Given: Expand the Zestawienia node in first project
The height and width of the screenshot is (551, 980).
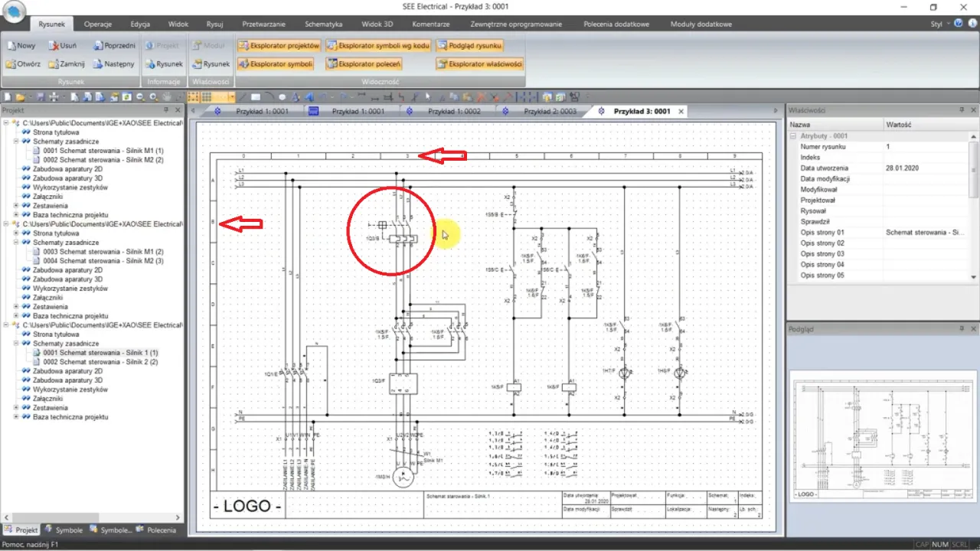Looking at the screenshot, I should 16,206.
